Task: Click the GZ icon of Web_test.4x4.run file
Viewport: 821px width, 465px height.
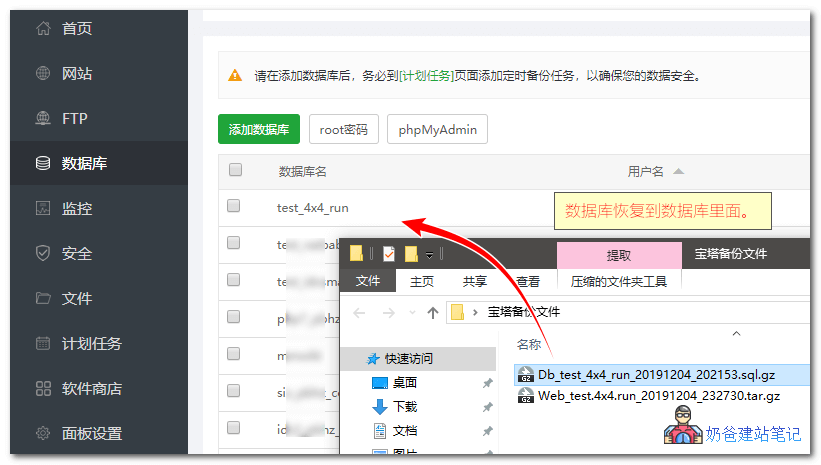Action: coord(526,395)
